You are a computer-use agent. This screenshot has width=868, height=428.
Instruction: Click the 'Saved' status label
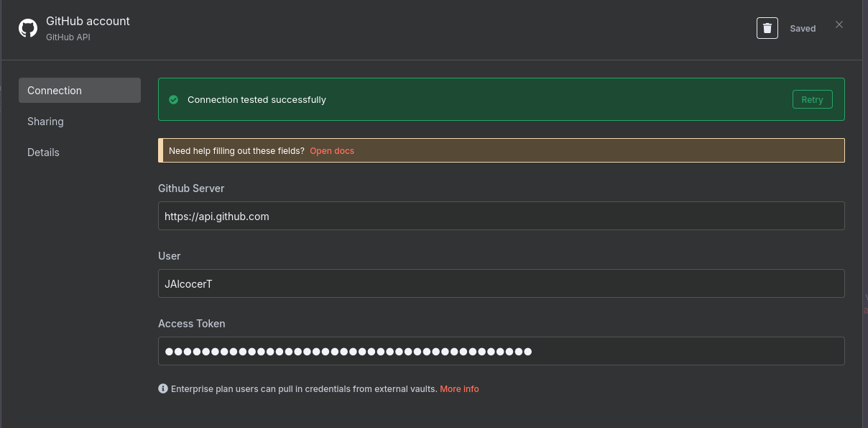pos(803,29)
